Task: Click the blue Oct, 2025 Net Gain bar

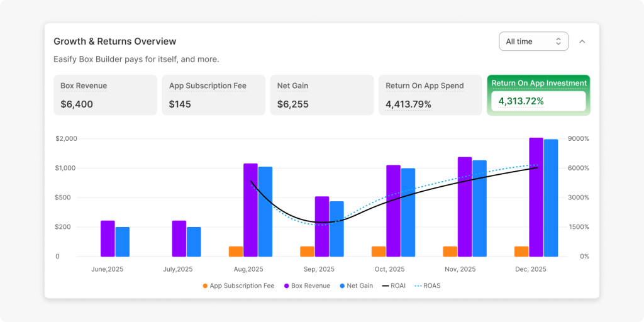Action: (408, 212)
